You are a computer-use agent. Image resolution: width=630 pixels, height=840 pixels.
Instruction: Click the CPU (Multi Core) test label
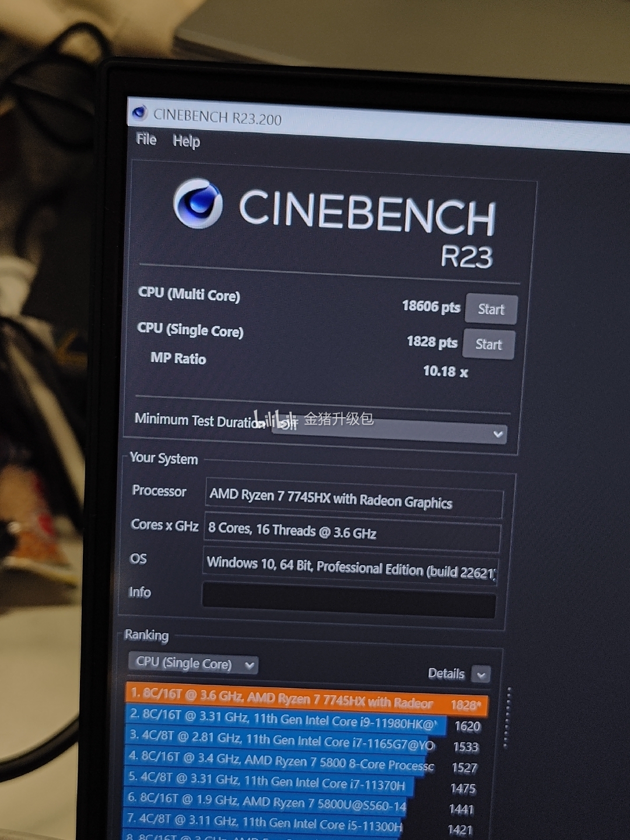tap(189, 294)
